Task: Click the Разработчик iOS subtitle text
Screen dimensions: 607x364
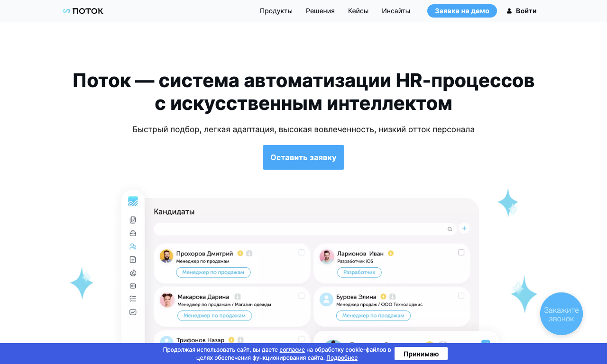Action: [x=355, y=261]
